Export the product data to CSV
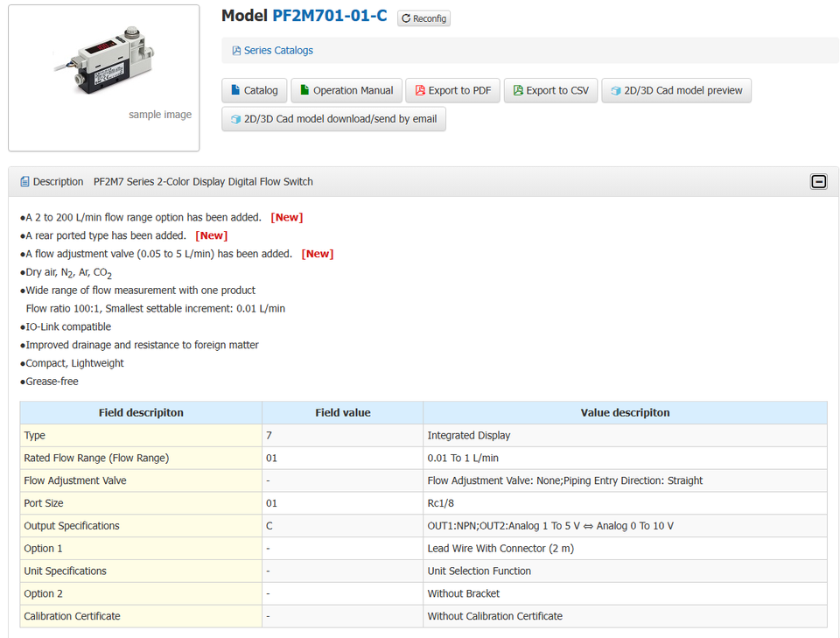 click(550, 90)
